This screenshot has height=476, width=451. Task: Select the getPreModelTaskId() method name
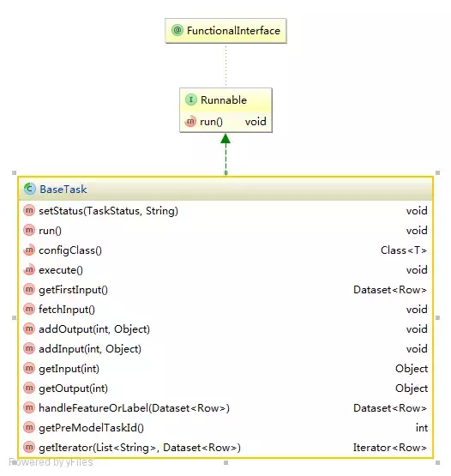[92, 428]
